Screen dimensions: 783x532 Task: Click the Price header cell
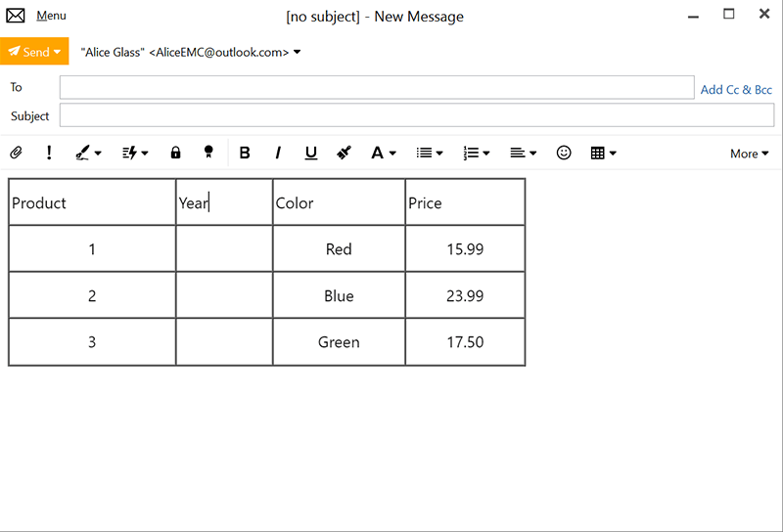pyautogui.click(x=466, y=202)
